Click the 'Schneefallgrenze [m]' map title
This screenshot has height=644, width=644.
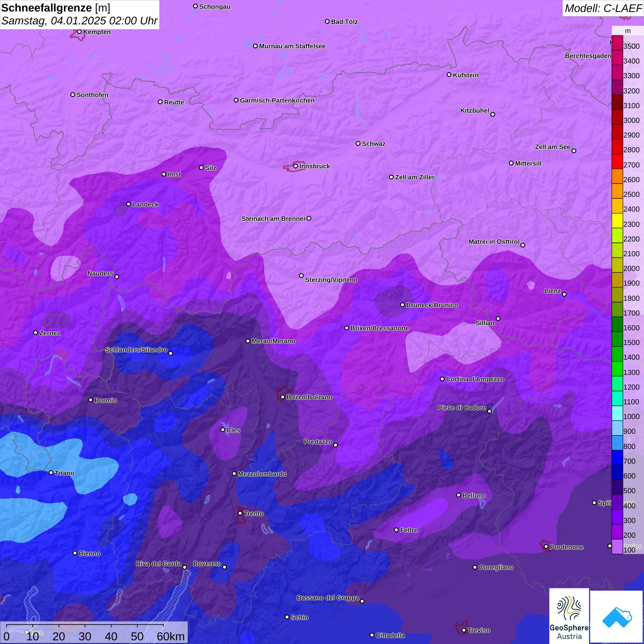(56, 8)
